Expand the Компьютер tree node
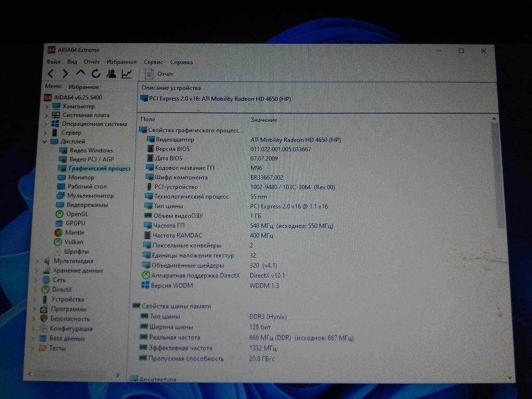Viewport: 532px width, 399px height. click(x=47, y=107)
